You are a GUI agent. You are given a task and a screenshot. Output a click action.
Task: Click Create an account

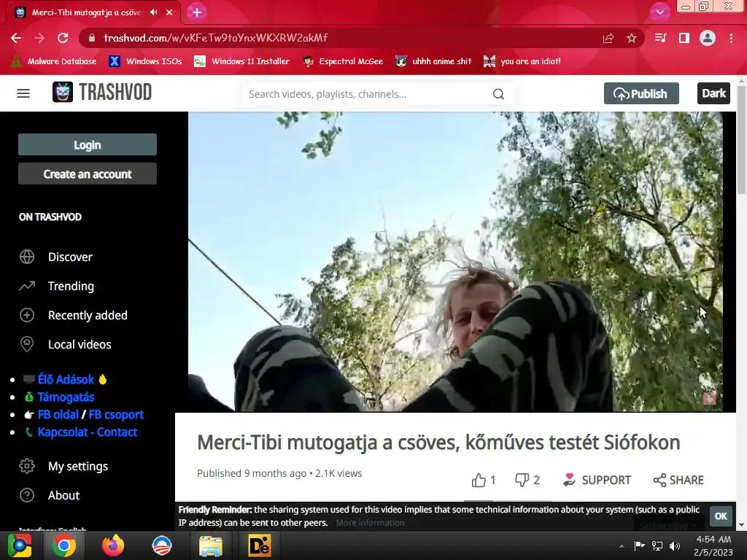[88, 174]
